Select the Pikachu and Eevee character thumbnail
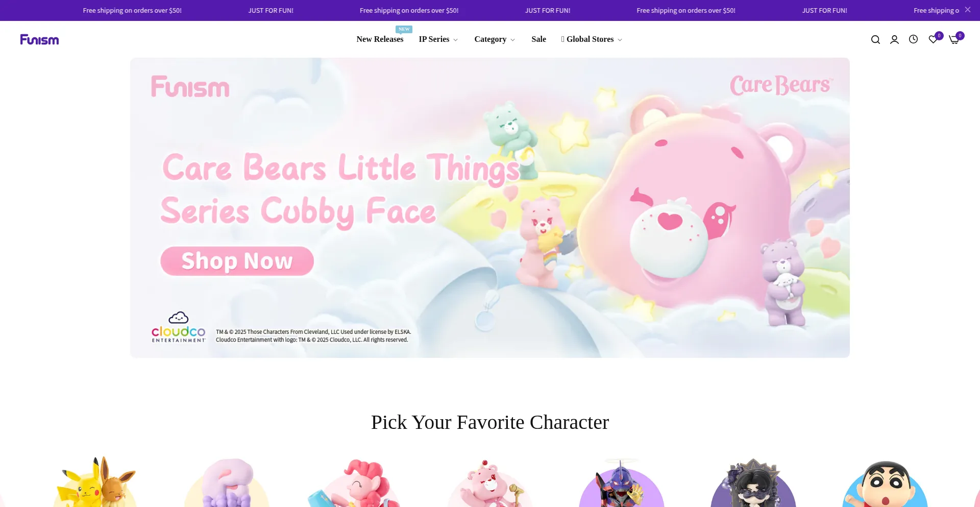 [95, 481]
